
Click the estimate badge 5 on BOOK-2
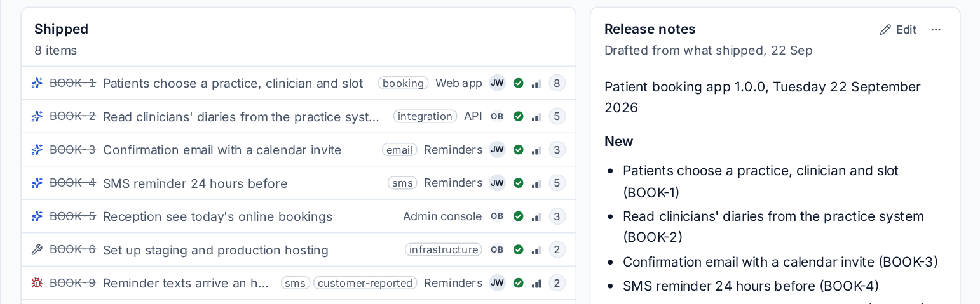coord(557,116)
